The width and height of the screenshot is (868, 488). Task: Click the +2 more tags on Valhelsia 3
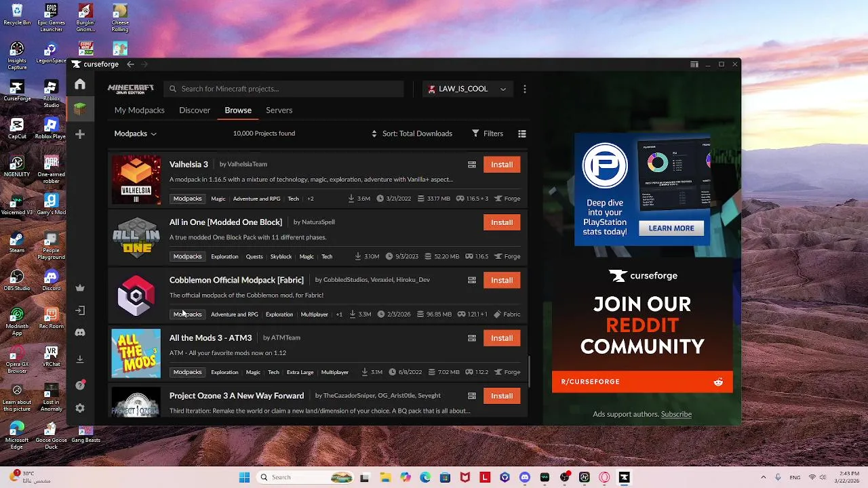[x=311, y=199]
